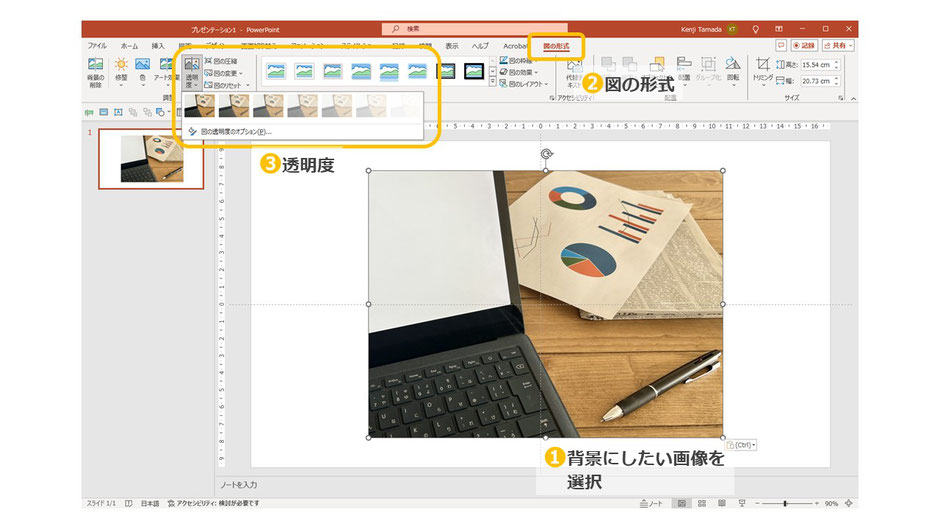
Task: Click the 透明度 (Transparency) button
Action: pos(192,73)
